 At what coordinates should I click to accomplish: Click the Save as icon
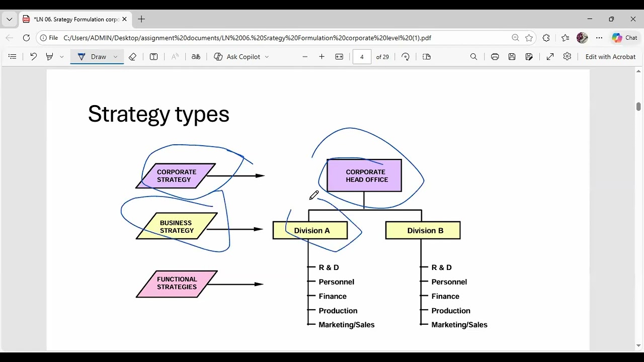529,57
